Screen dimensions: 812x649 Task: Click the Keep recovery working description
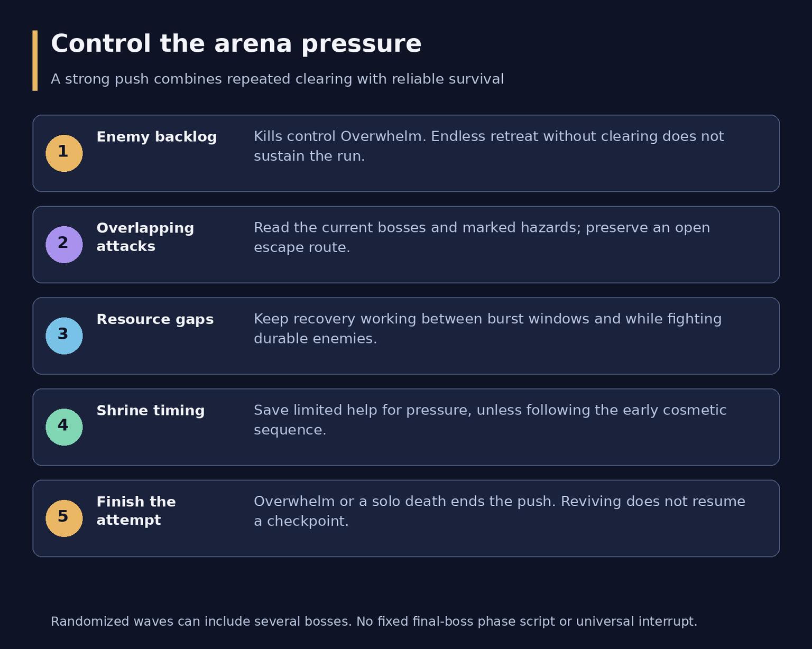[x=488, y=329]
